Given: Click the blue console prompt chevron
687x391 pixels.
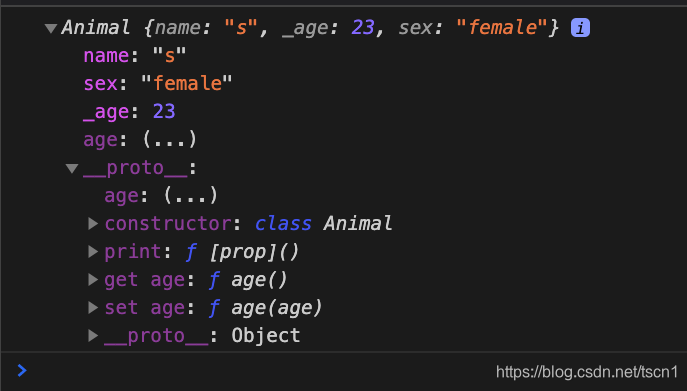Looking at the screenshot, I should (x=22, y=371).
